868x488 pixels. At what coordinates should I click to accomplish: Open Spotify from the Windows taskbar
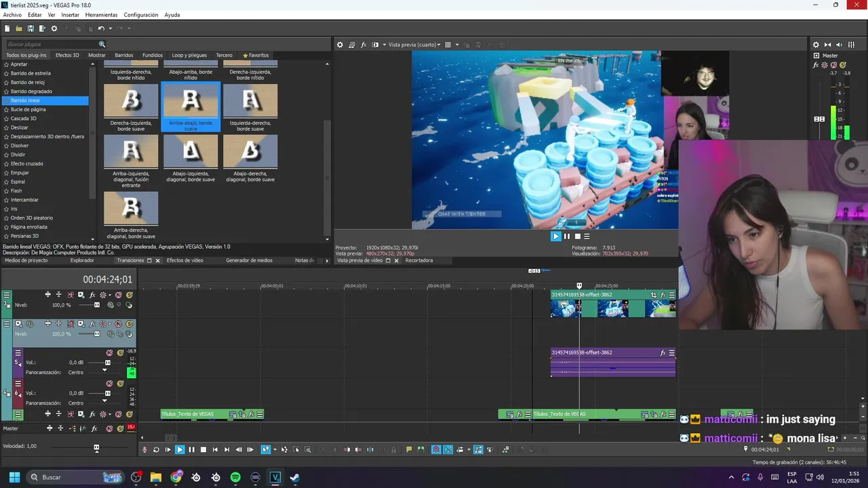pos(235,477)
